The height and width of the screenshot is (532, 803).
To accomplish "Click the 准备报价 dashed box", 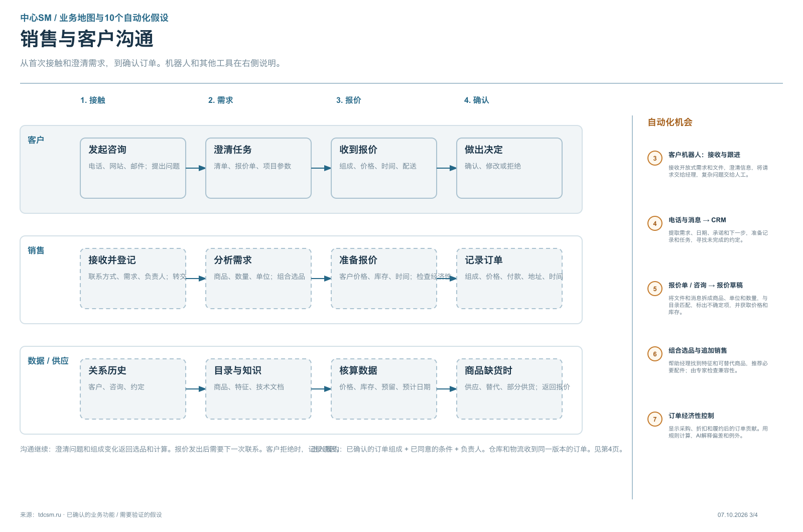I will coord(384,279).
